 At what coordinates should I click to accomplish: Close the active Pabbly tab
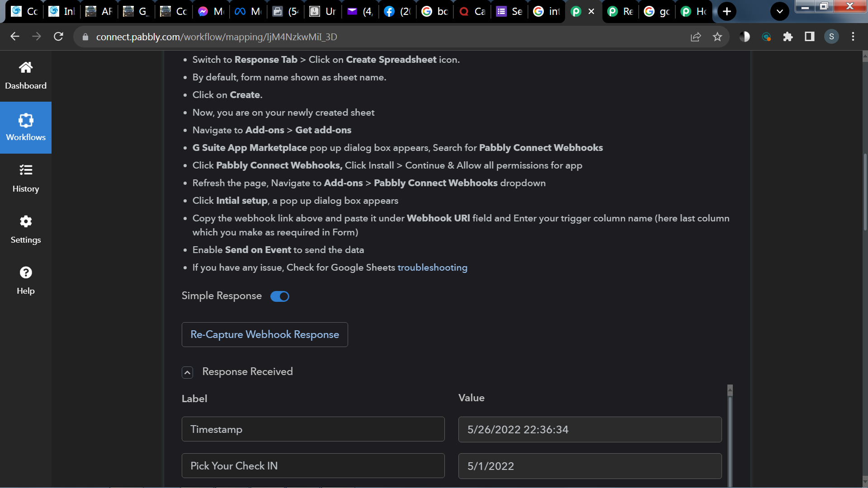coord(591,11)
